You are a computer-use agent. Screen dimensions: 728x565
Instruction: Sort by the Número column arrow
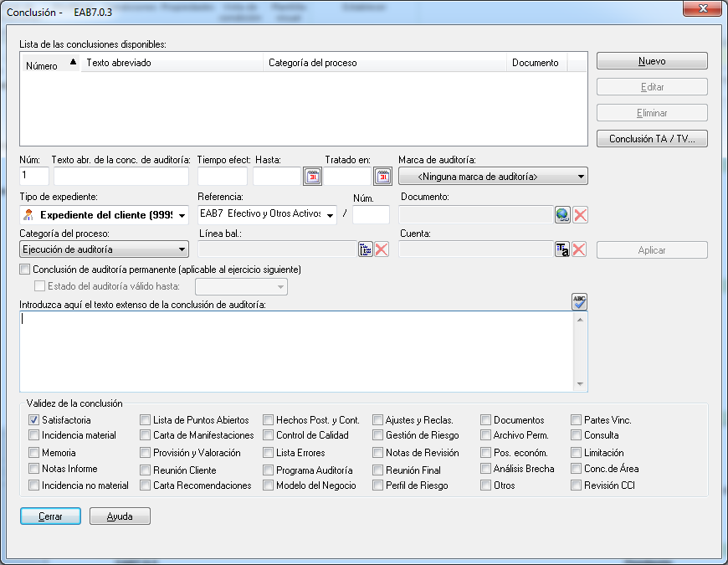click(x=73, y=62)
